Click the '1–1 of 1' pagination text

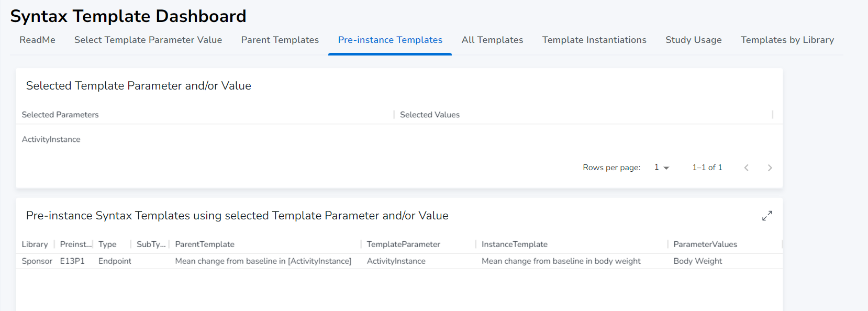[707, 168]
